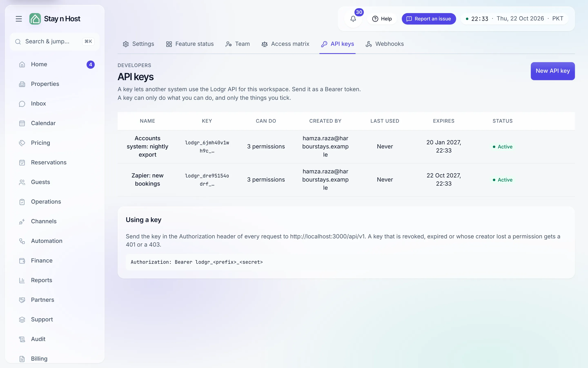Create a New API key
This screenshot has width=588, height=368.
(x=553, y=71)
